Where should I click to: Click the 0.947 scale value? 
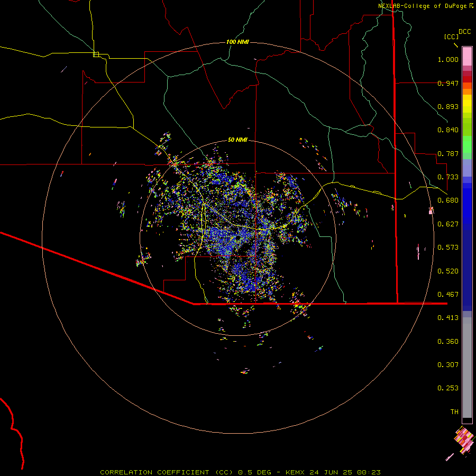click(x=448, y=83)
